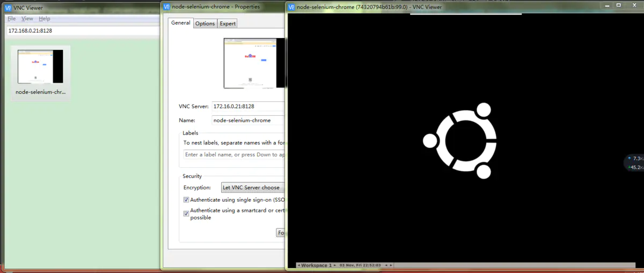Click the VNC Viewer logo in left window title
This screenshot has width=644, height=273.
click(x=8, y=8)
